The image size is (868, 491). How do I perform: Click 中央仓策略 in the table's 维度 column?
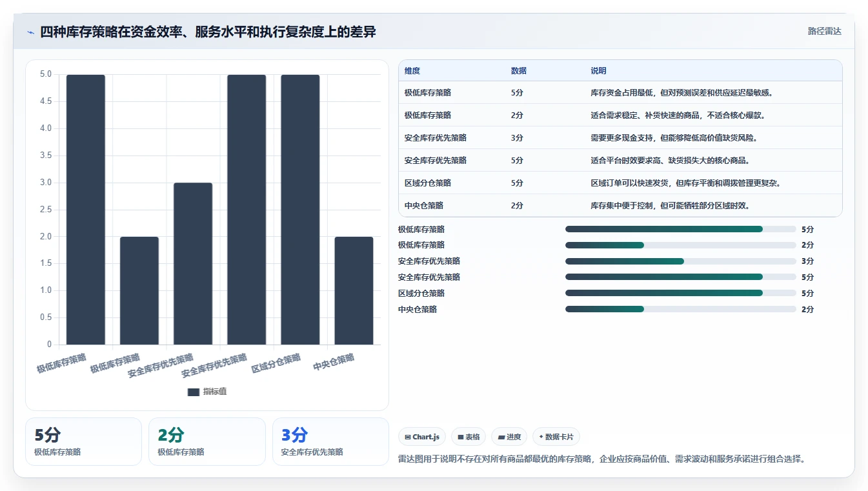coord(424,206)
